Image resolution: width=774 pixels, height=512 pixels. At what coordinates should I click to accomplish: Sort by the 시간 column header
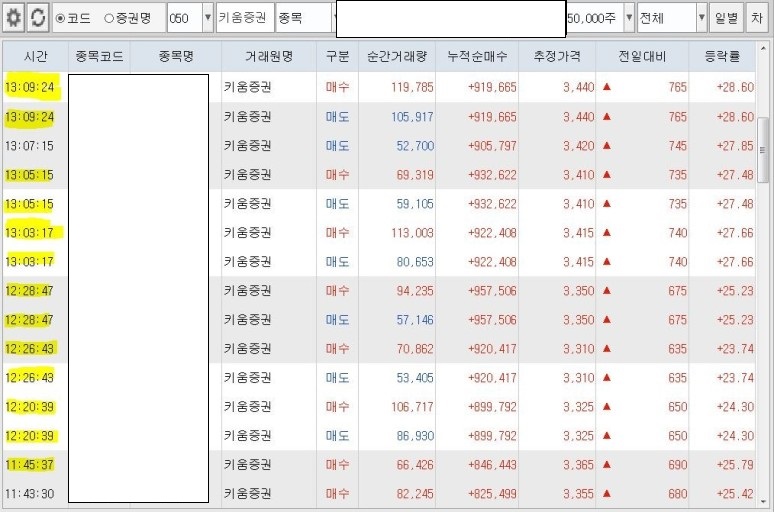tap(35, 57)
